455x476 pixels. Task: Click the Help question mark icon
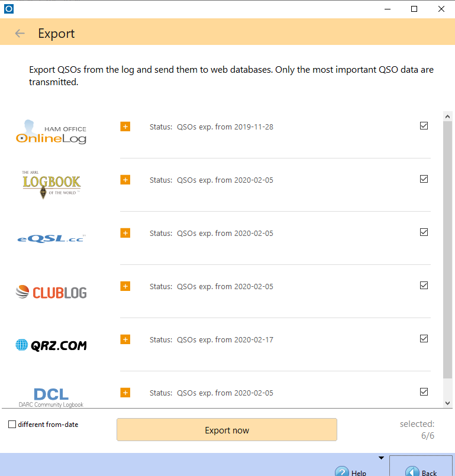(342, 471)
